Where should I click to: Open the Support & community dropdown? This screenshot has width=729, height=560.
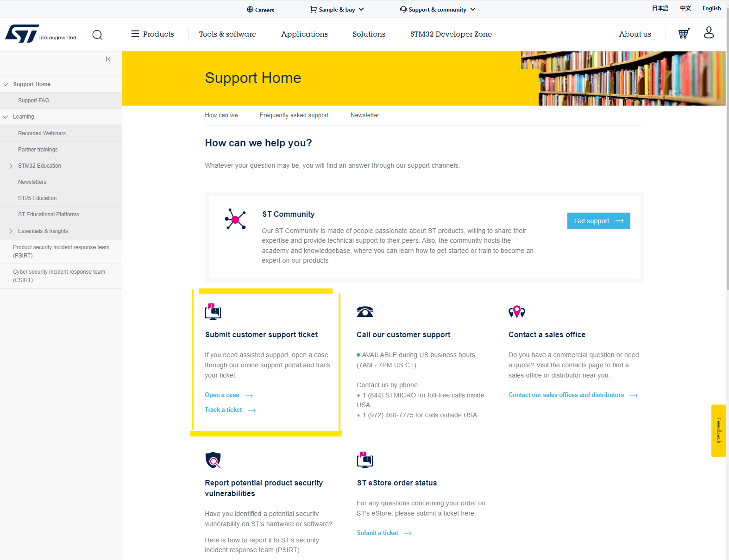(438, 9)
